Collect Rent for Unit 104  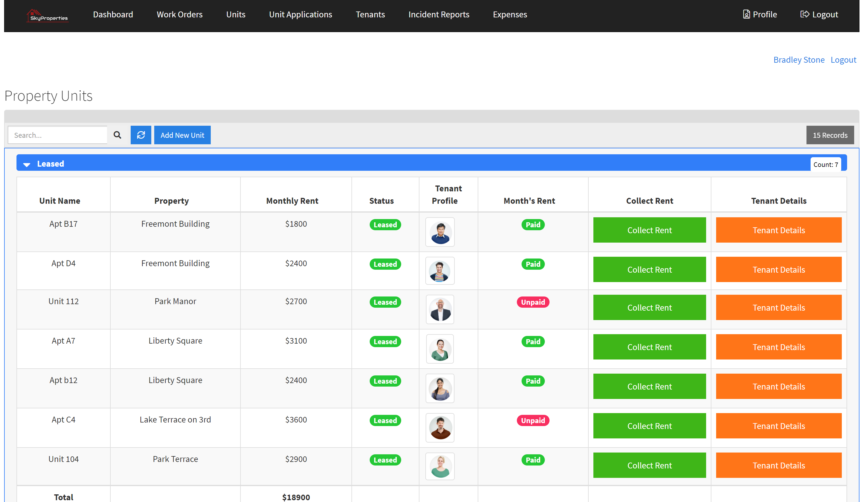[x=649, y=465]
